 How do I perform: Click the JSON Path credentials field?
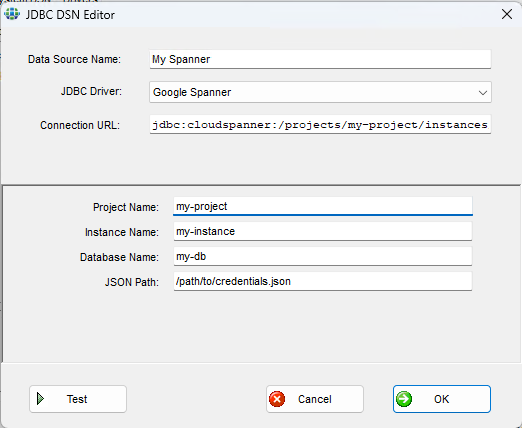click(323, 281)
